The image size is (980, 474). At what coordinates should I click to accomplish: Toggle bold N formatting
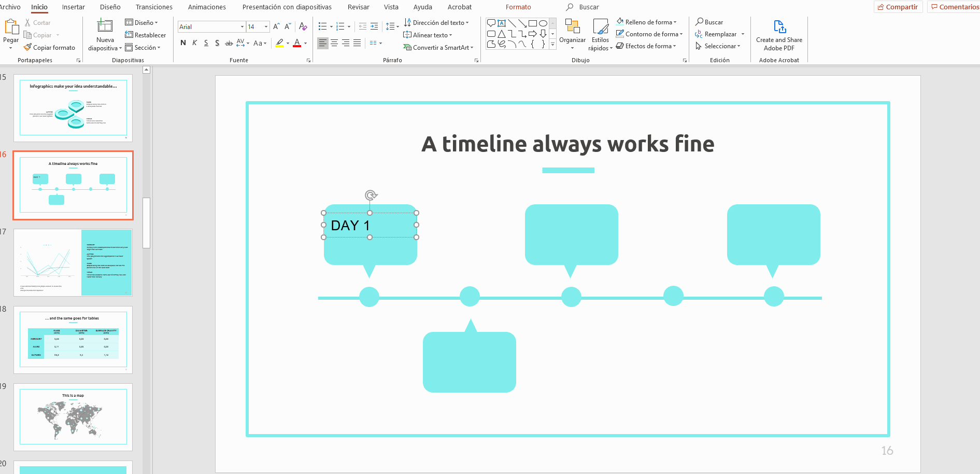coord(183,43)
